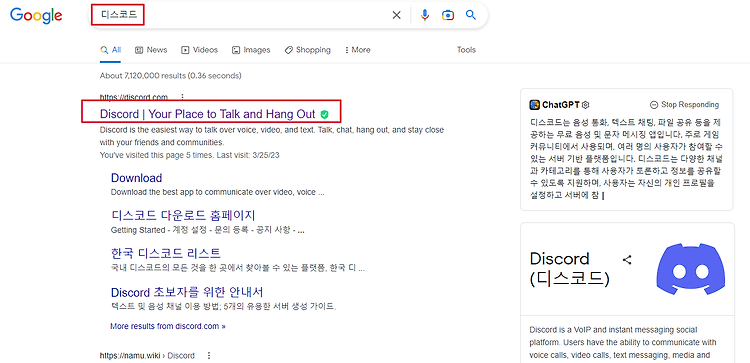The width and height of the screenshot is (750, 363).
Task: Switch to the Shopping tab
Action: 308,50
